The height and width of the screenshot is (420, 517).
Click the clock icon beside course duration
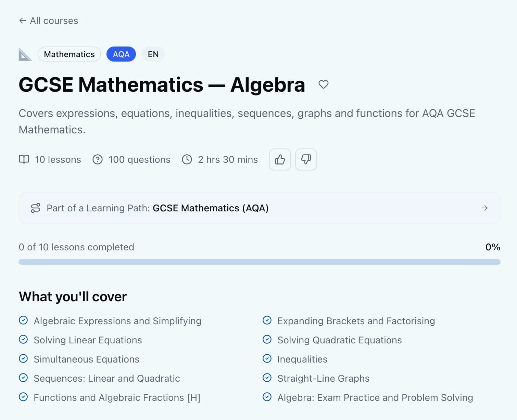point(187,159)
